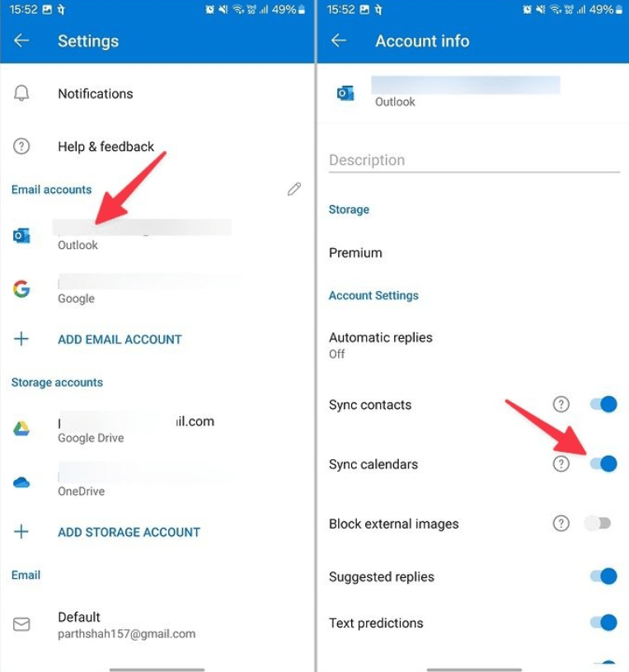Open Notifications settings via the bell icon
Image resolution: width=629 pixels, height=672 pixels.
point(21,94)
